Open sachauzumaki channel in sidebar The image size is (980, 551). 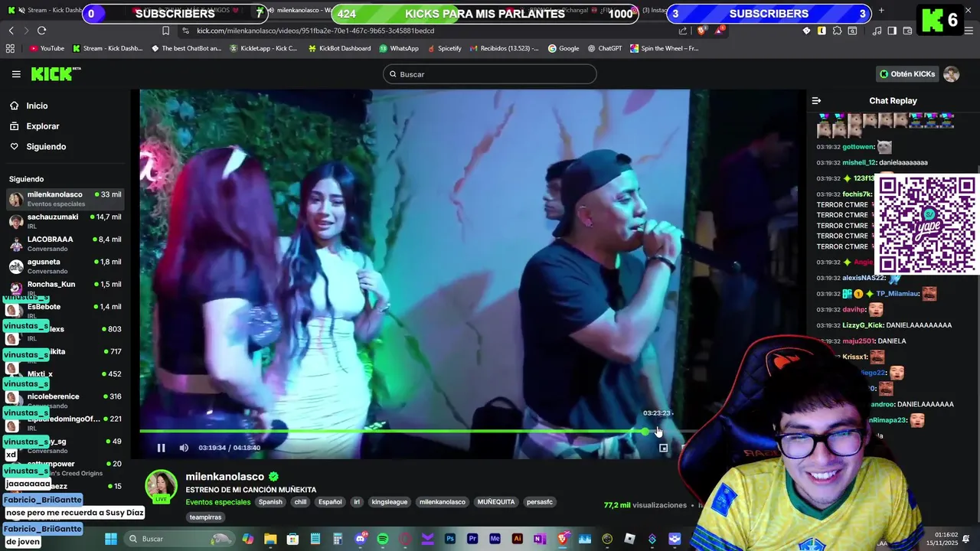(x=65, y=221)
